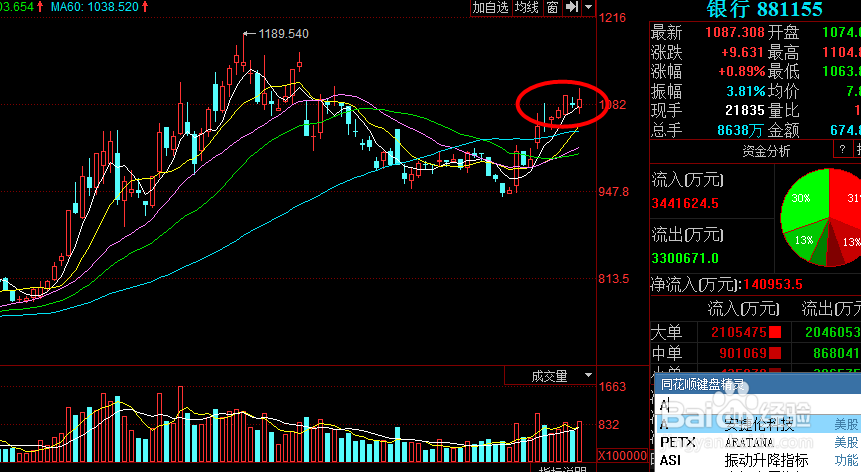Image resolution: width=861 pixels, height=472 pixels.
Task: Click the 813.5 price axis label
Action: tap(614, 279)
